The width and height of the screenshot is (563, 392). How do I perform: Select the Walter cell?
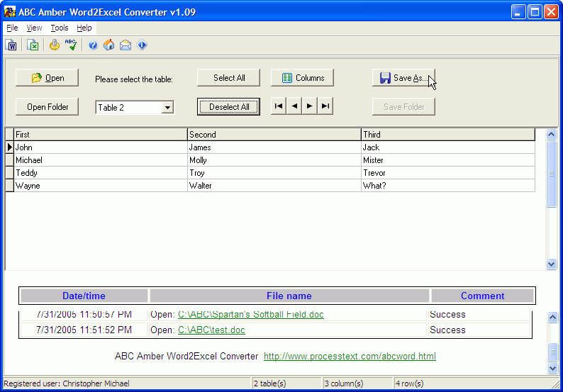pyautogui.click(x=274, y=186)
